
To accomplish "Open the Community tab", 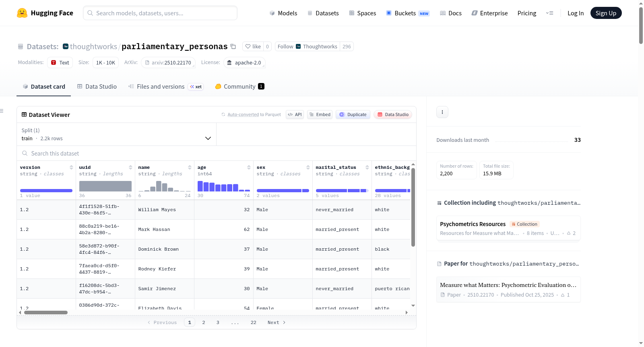I will tap(240, 86).
